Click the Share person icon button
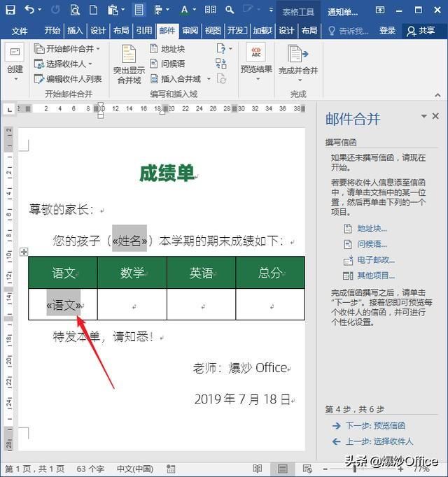The image size is (448, 477). point(421,31)
